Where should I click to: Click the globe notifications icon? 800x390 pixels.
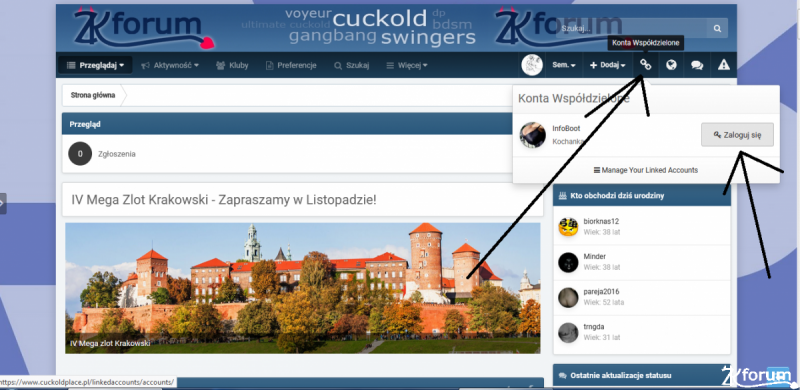[671, 65]
